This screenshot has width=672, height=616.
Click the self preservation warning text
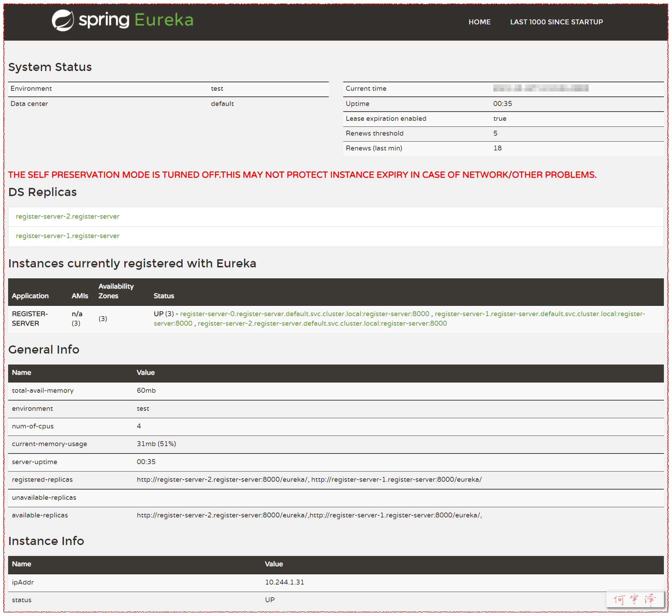coord(302,175)
